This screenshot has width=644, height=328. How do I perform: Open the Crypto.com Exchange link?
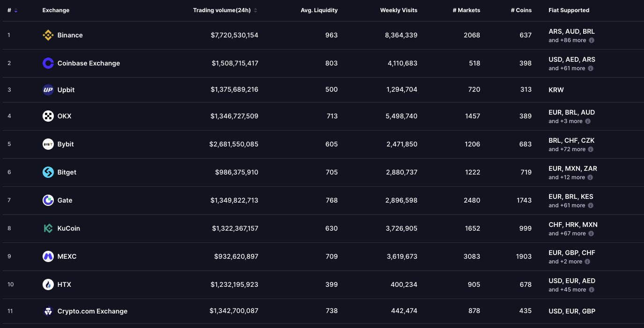tap(92, 311)
